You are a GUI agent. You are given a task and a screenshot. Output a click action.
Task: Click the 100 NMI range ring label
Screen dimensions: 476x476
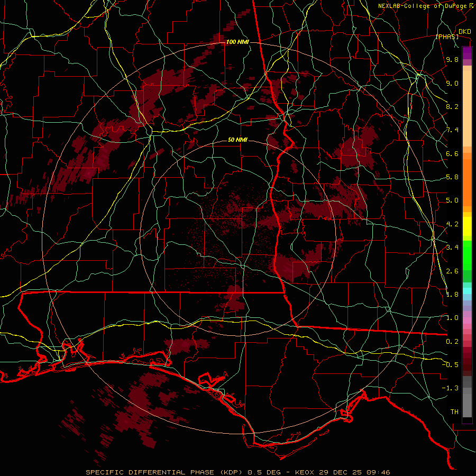pos(237,42)
